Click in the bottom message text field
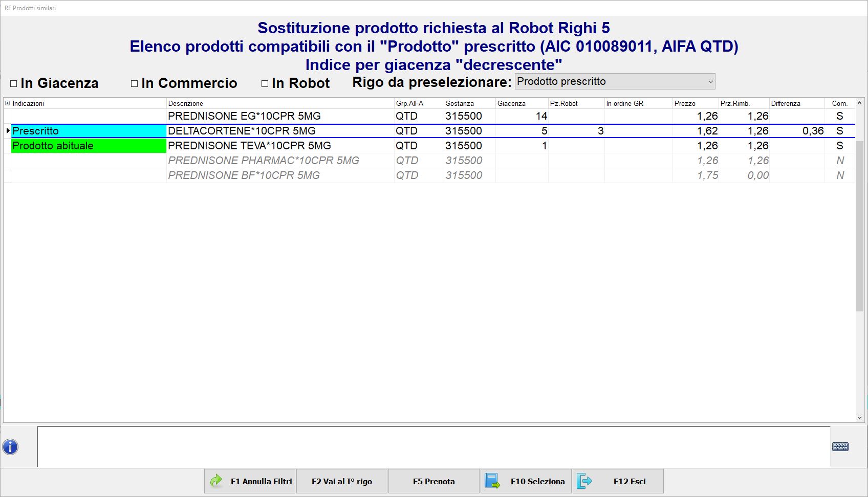 pyautogui.click(x=433, y=447)
